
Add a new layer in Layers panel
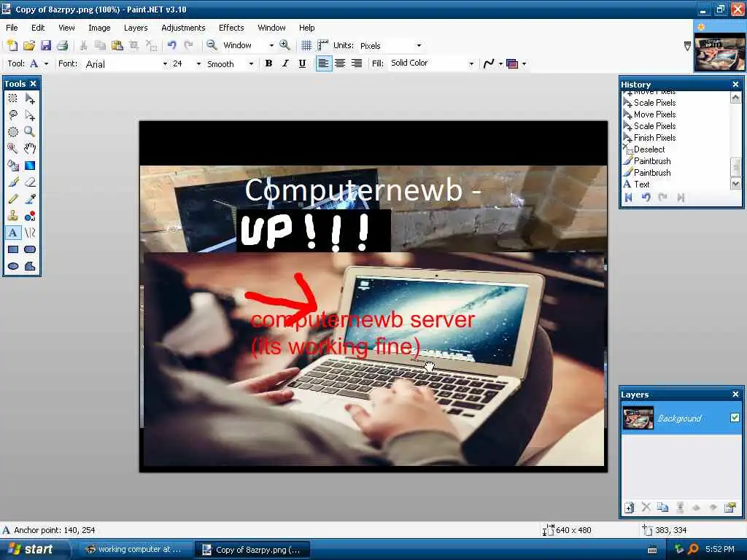[x=629, y=507]
